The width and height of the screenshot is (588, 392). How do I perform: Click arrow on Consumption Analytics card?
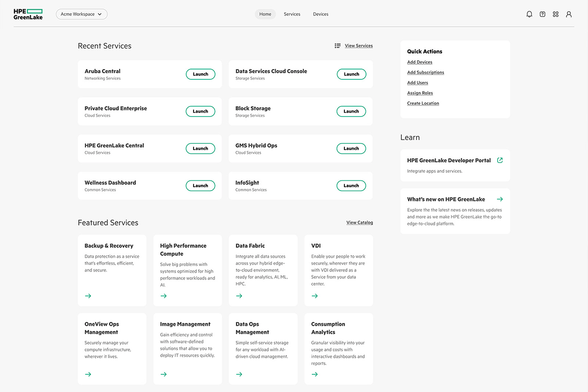pos(315,374)
